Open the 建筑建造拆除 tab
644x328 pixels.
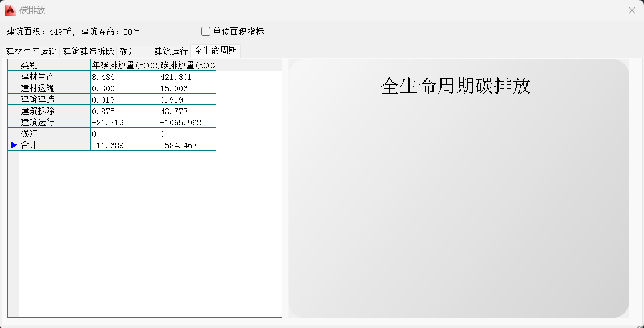pyautogui.click(x=88, y=51)
